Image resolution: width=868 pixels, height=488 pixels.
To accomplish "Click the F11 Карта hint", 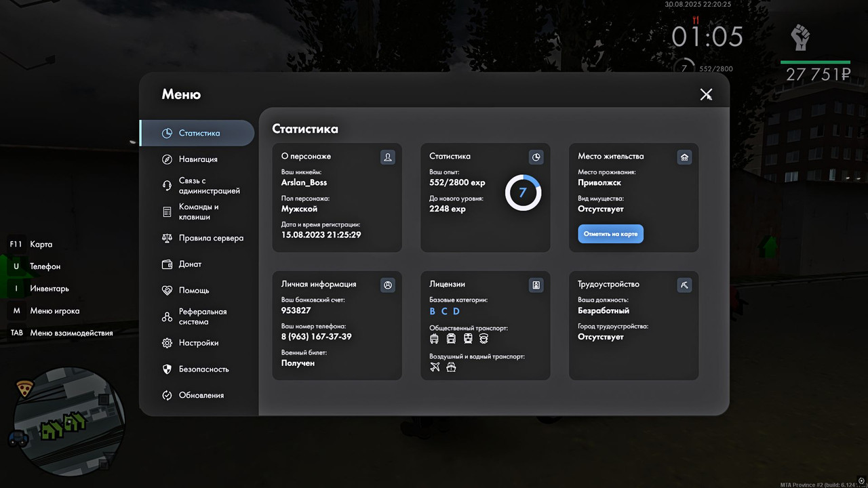I will coord(31,244).
